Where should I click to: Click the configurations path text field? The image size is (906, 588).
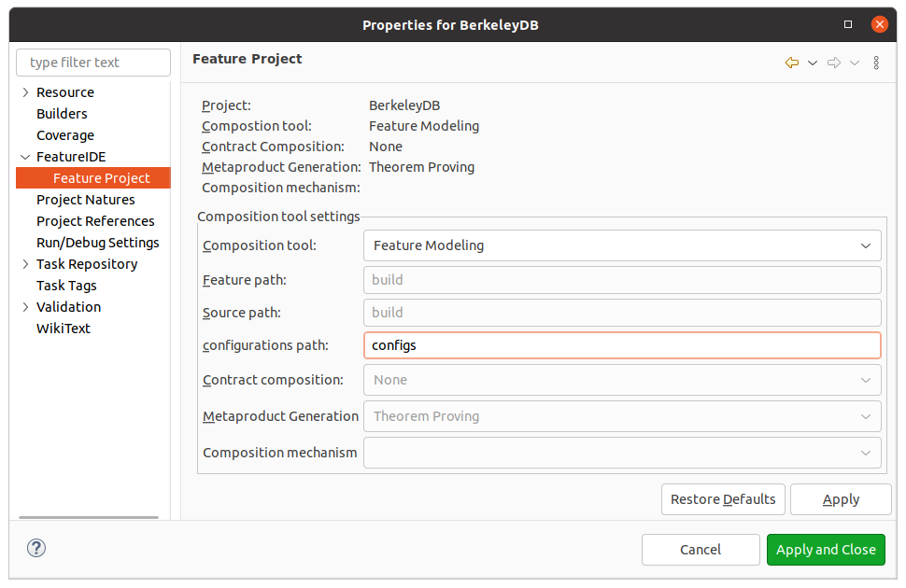click(621, 345)
